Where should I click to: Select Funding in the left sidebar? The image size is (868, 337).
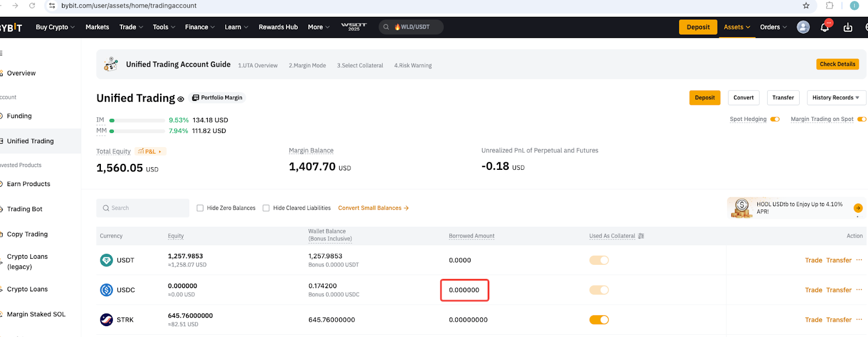(20, 116)
